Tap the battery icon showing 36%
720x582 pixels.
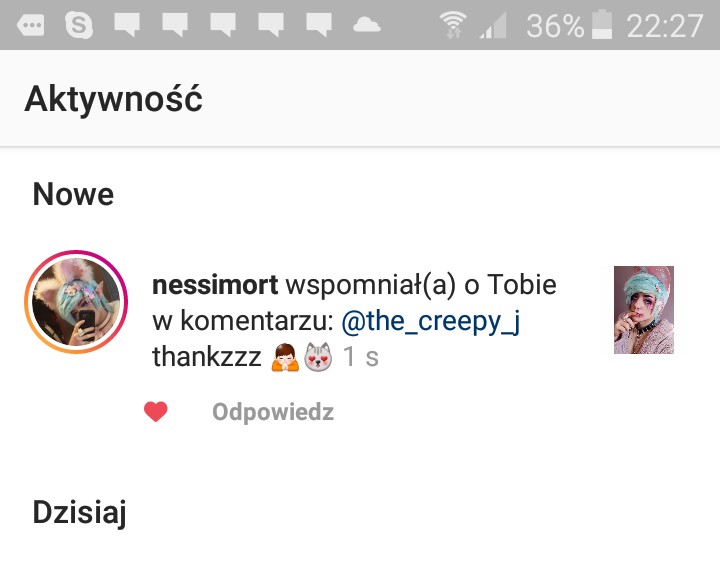[602, 24]
